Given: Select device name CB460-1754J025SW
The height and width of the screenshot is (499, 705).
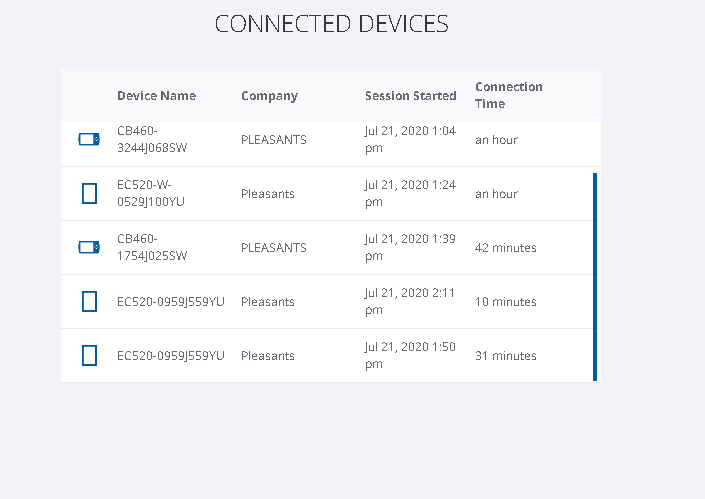Looking at the screenshot, I should [151, 247].
